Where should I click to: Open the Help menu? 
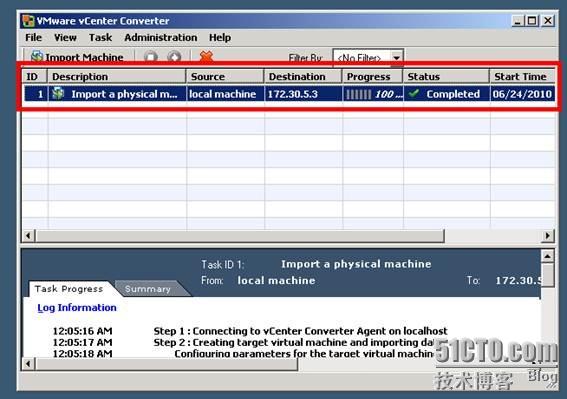(x=220, y=37)
